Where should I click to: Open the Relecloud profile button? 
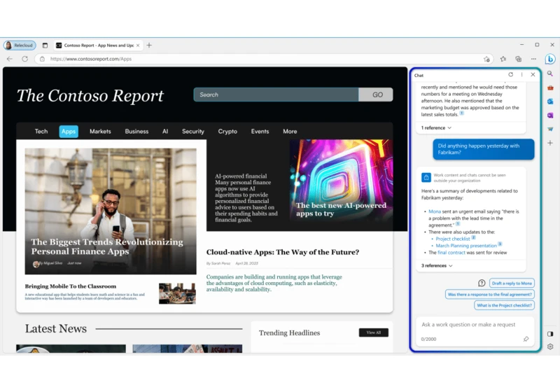click(x=20, y=45)
